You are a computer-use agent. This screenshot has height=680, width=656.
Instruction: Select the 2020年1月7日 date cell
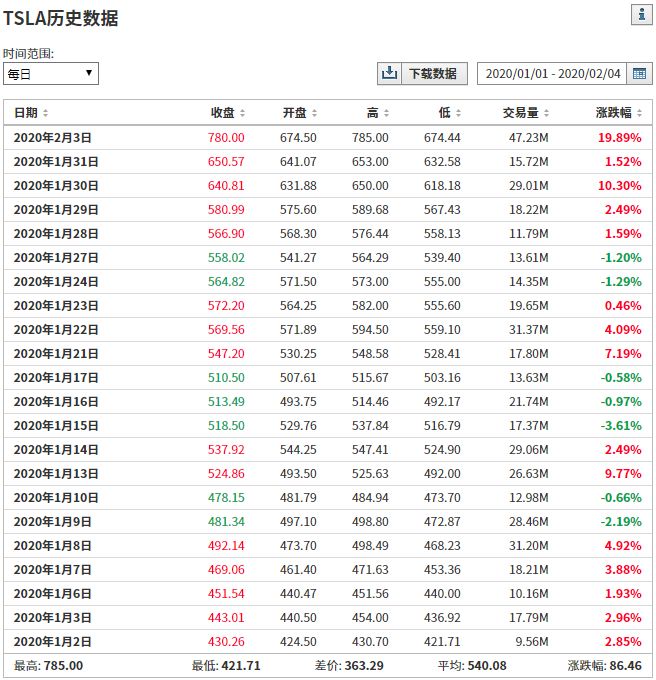click(52, 570)
